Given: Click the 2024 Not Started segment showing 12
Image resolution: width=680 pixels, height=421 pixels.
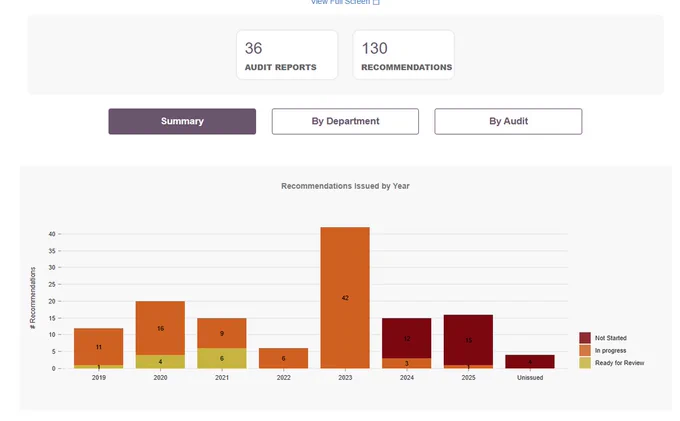Looking at the screenshot, I should pyautogui.click(x=407, y=338).
